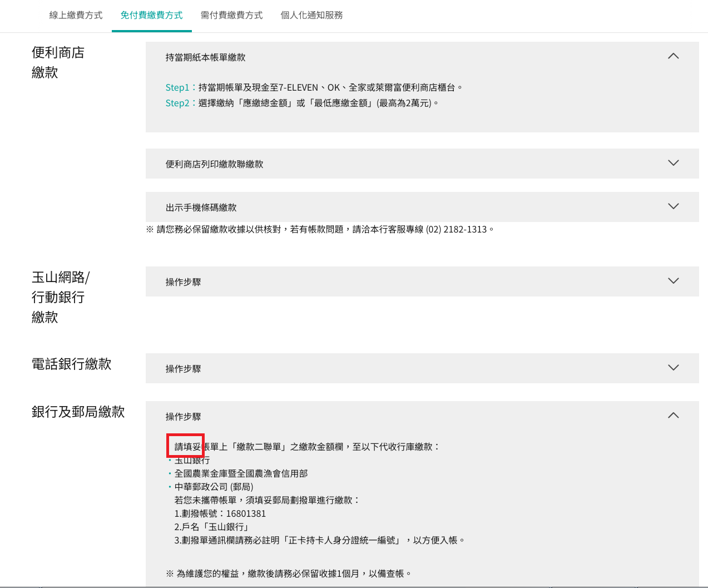Click the green Step1 label
Screen dimensions: 708x588
click(x=177, y=88)
